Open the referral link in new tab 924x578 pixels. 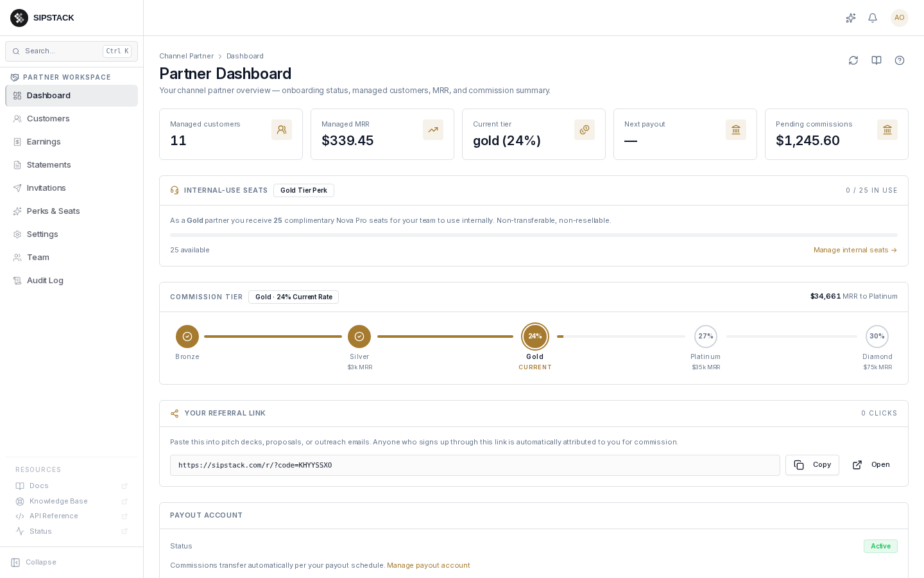point(871,465)
